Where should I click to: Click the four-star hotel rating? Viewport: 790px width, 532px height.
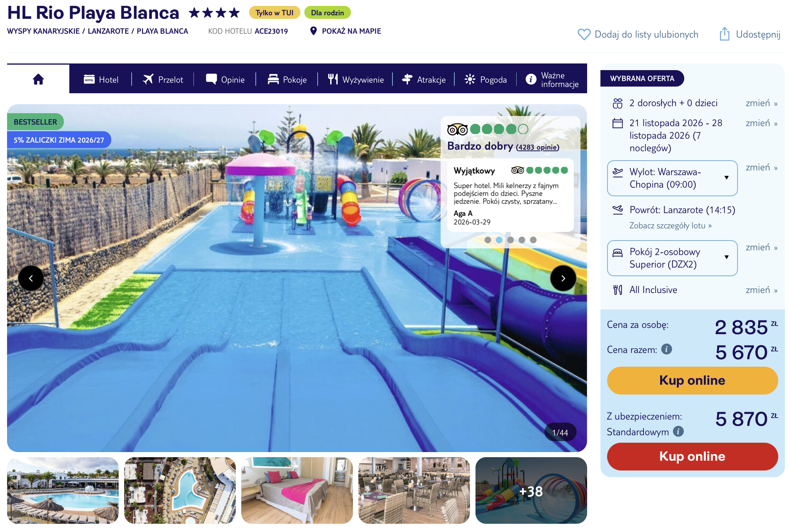point(214,13)
